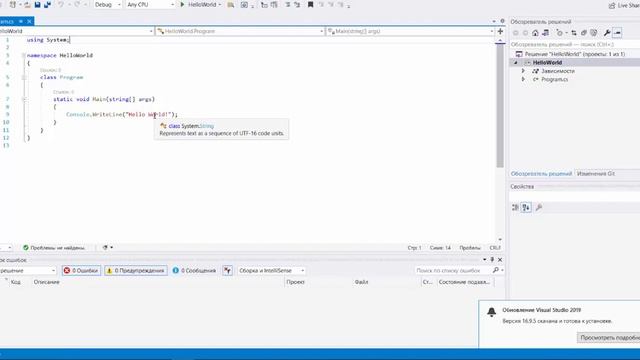This screenshot has width=640, height=360.
Task: Click the Collapse All icon in Solution Explorer
Action: 584,33
